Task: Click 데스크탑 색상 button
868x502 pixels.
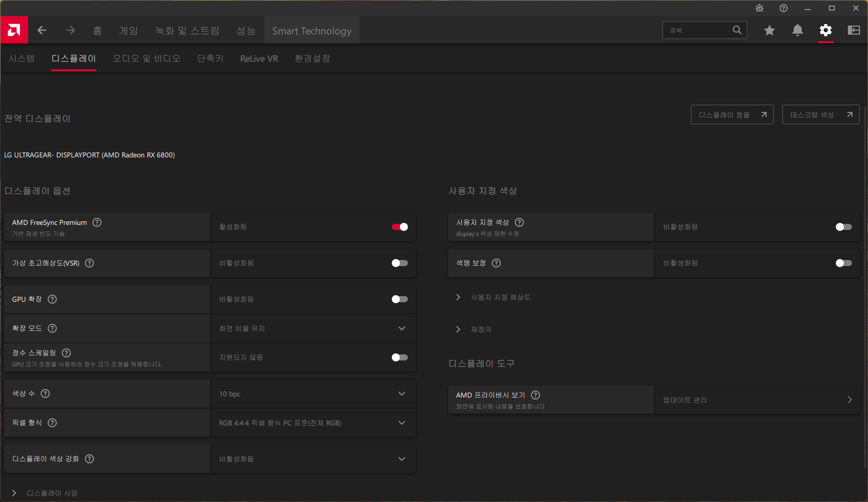Action: (x=821, y=114)
